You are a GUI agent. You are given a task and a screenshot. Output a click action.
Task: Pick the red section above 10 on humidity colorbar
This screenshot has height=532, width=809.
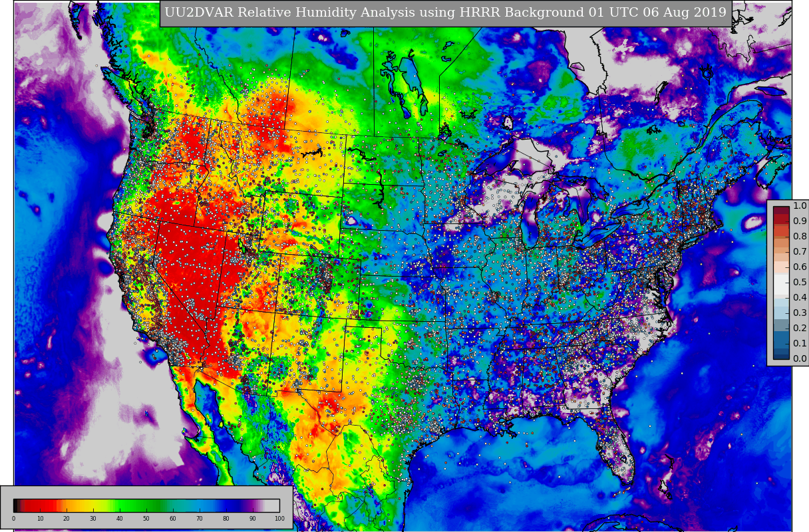pyautogui.click(x=40, y=505)
